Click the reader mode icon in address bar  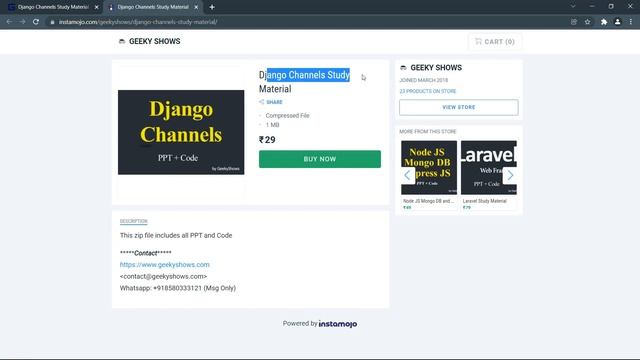point(574,22)
